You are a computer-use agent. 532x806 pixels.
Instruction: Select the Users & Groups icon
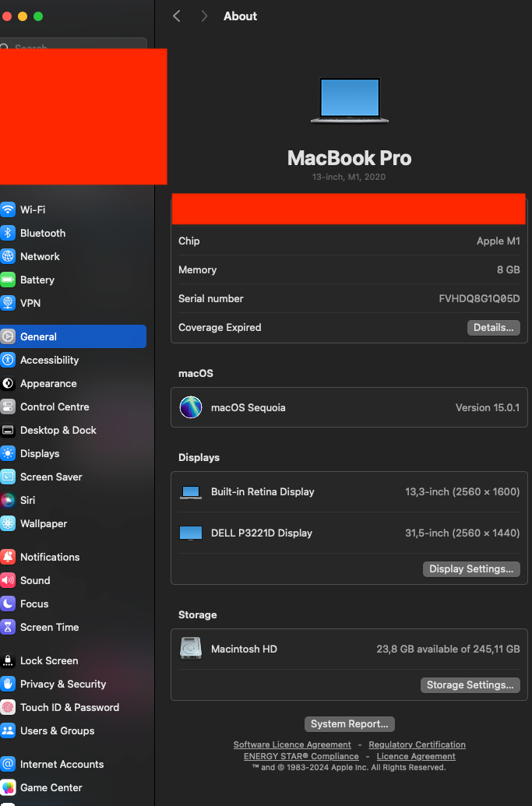click(8, 731)
